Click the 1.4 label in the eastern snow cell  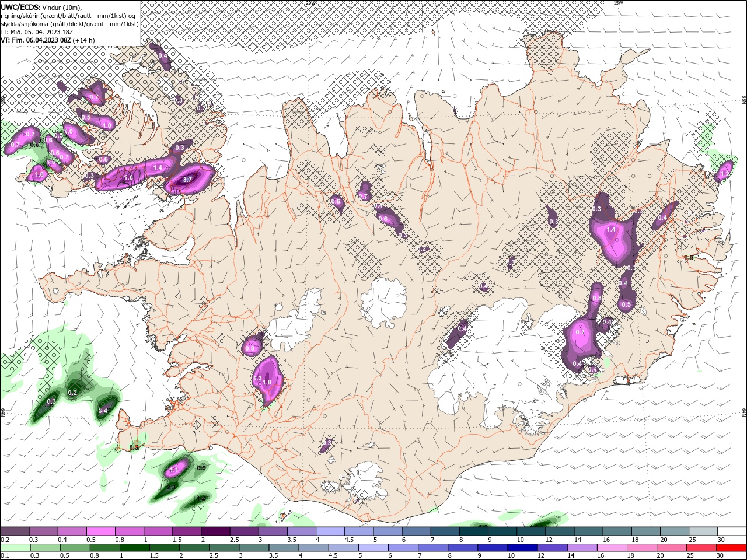[611, 230]
